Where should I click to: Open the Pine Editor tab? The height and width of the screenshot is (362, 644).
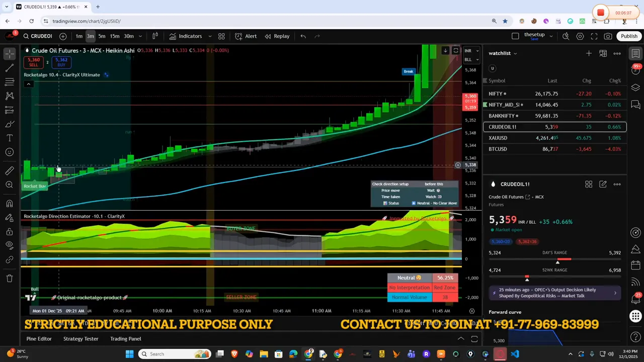point(39,338)
